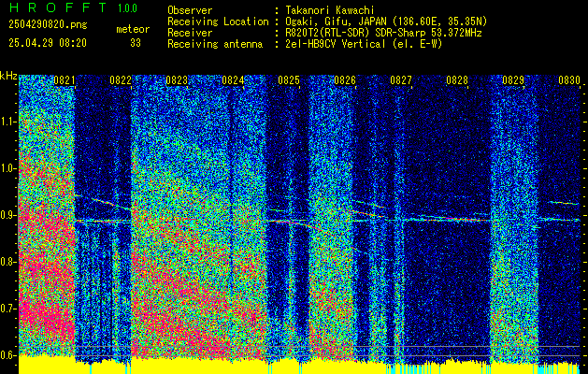Click the Receiving antenna label
The height and width of the screenshot is (374, 588).
click(215, 44)
